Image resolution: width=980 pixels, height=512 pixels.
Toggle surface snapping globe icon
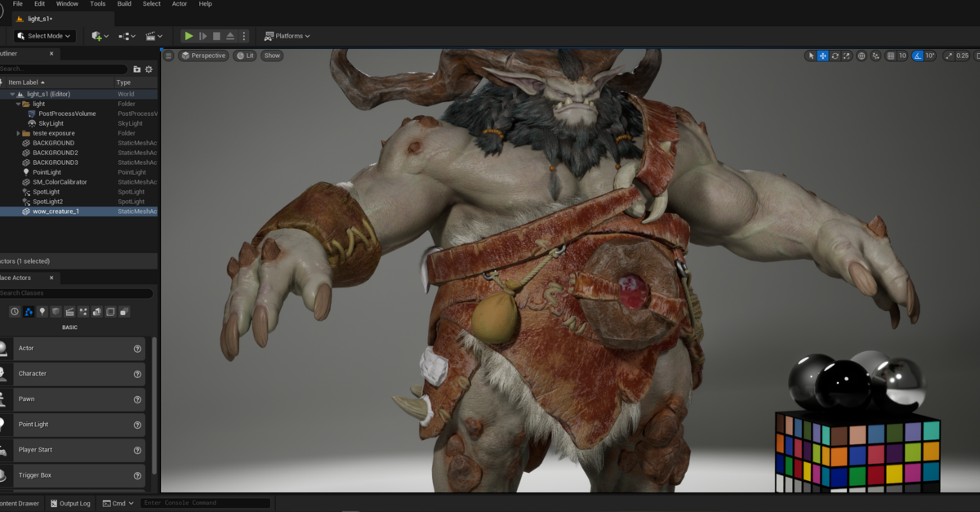click(860, 56)
